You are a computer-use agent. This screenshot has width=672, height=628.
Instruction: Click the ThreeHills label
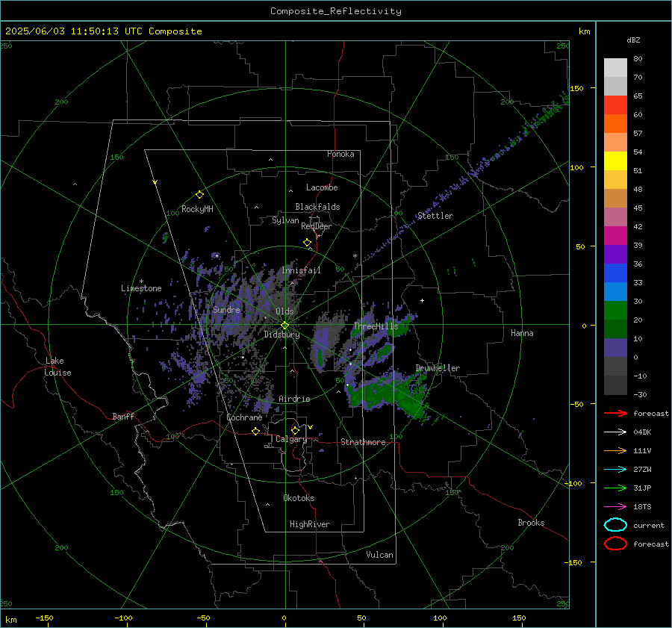pos(376,326)
